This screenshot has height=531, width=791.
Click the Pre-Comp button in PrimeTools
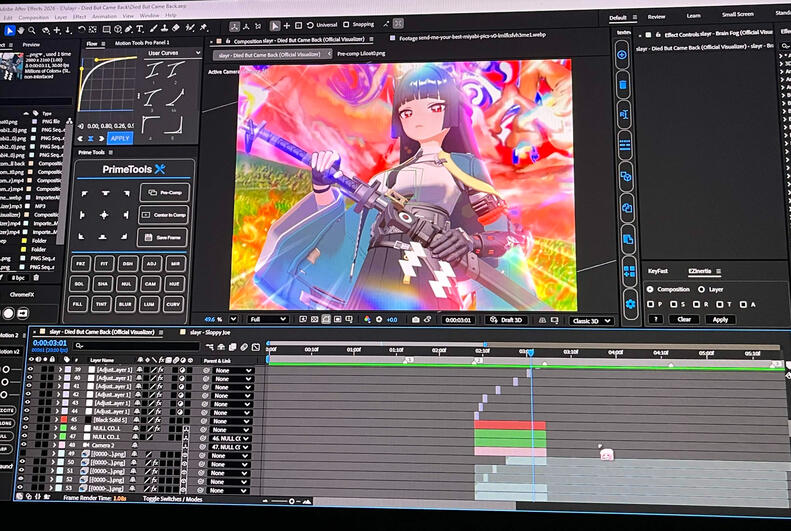tap(165, 192)
